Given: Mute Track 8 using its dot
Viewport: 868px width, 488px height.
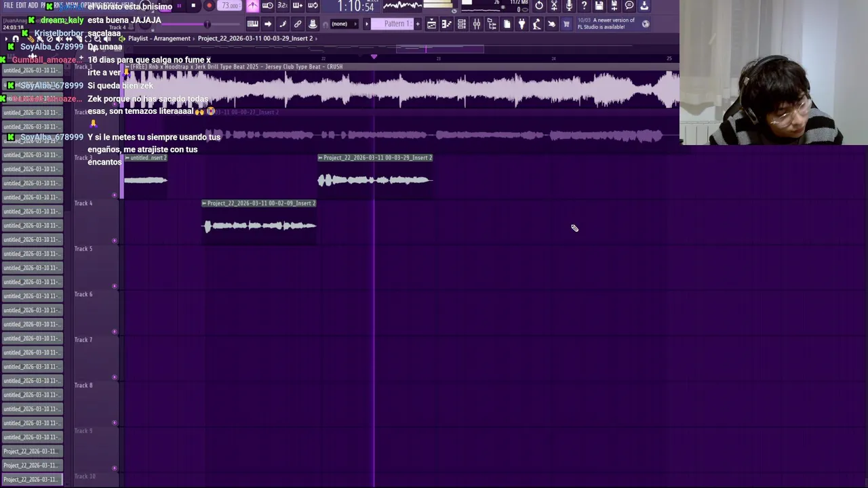Looking at the screenshot, I should (x=115, y=422).
